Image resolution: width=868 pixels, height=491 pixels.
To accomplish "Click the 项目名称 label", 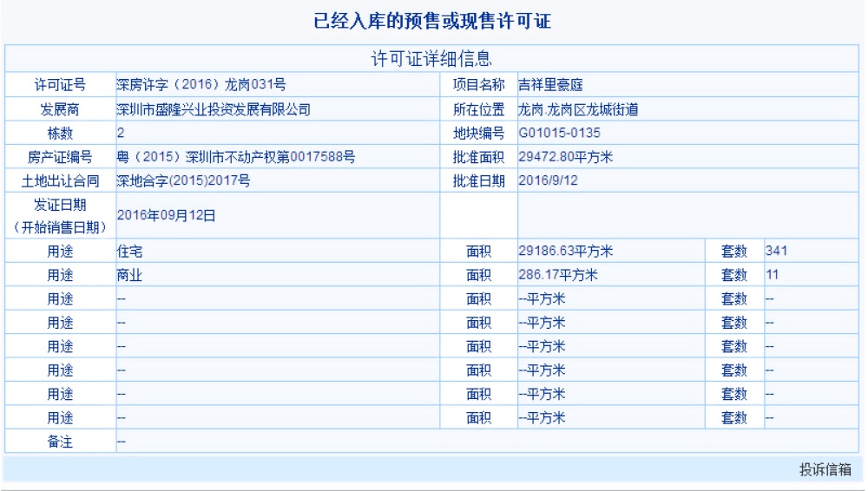I will tap(479, 85).
